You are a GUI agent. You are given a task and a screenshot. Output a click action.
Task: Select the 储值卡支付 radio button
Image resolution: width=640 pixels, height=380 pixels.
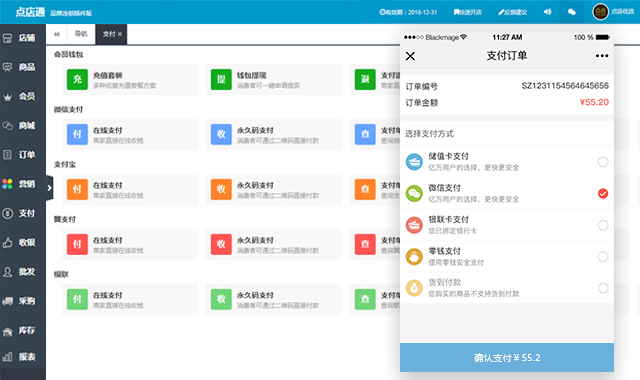603,162
